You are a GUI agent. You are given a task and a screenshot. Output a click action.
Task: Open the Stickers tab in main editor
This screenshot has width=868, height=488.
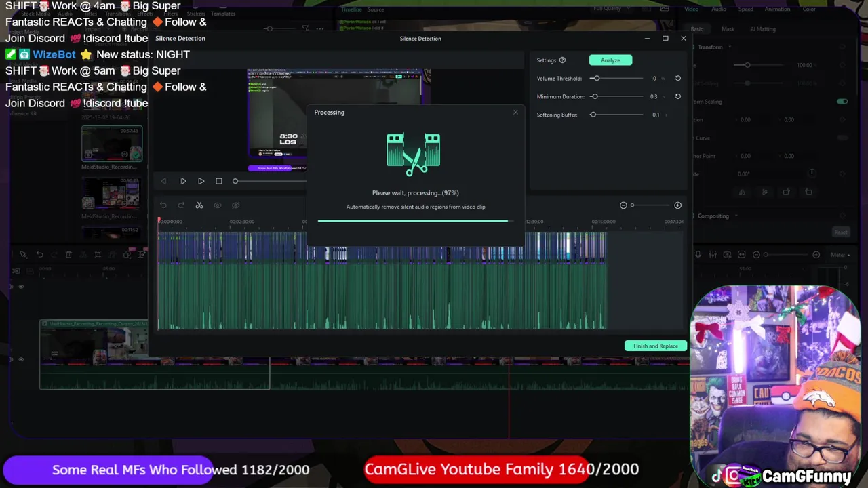pyautogui.click(x=196, y=14)
